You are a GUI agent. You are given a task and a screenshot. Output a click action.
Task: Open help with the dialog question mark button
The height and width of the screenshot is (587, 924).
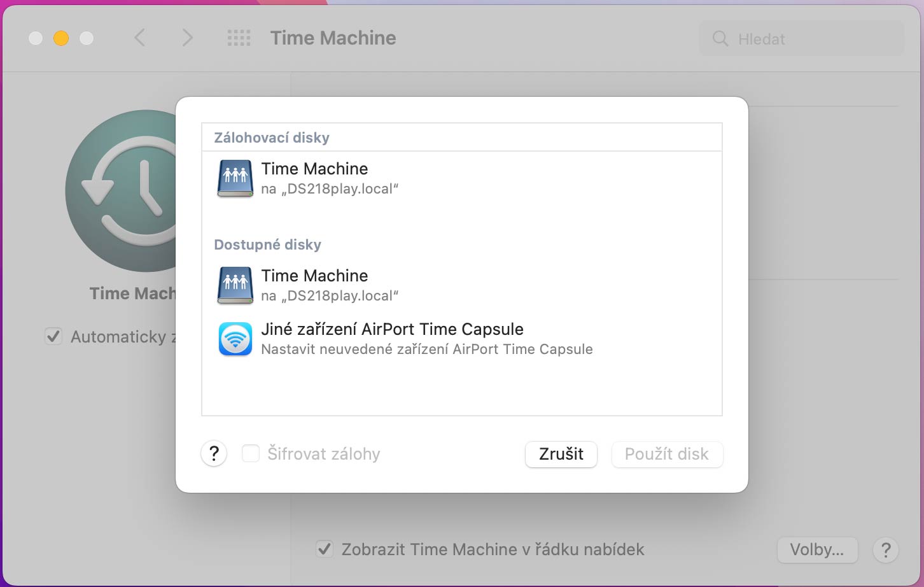214,454
